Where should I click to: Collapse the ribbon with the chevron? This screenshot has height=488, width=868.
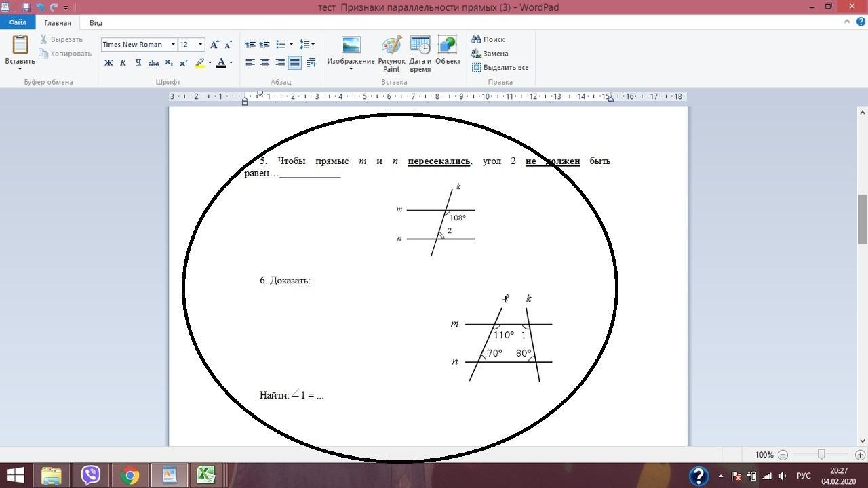coord(847,22)
